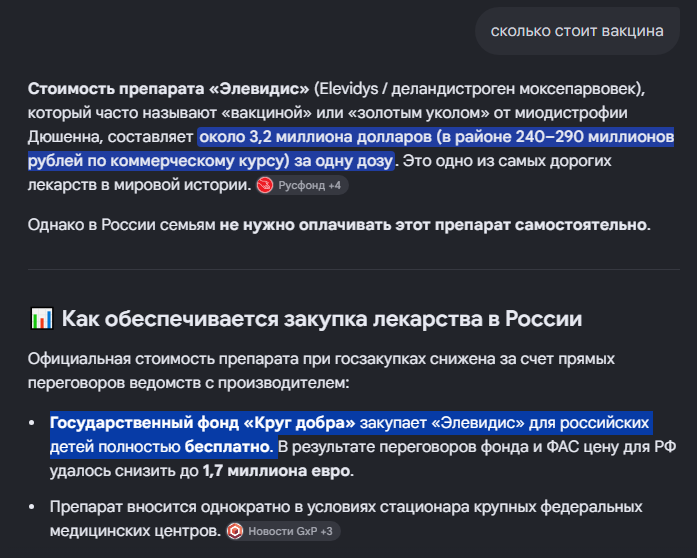Viewport: 697px width, 558px height.
Task: Click the Новости GxP hexagon icon
Action: (x=235, y=531)
